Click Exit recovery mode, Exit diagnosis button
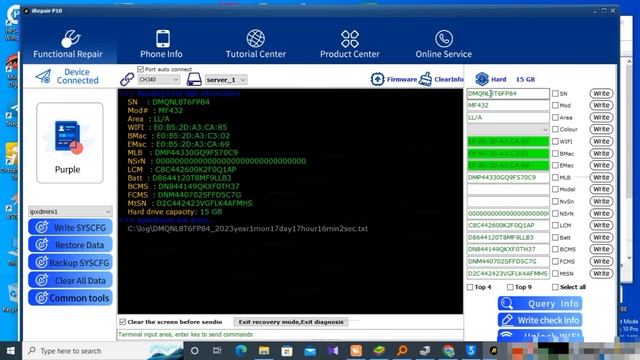The image size is (640, 360). click(291, 322)
